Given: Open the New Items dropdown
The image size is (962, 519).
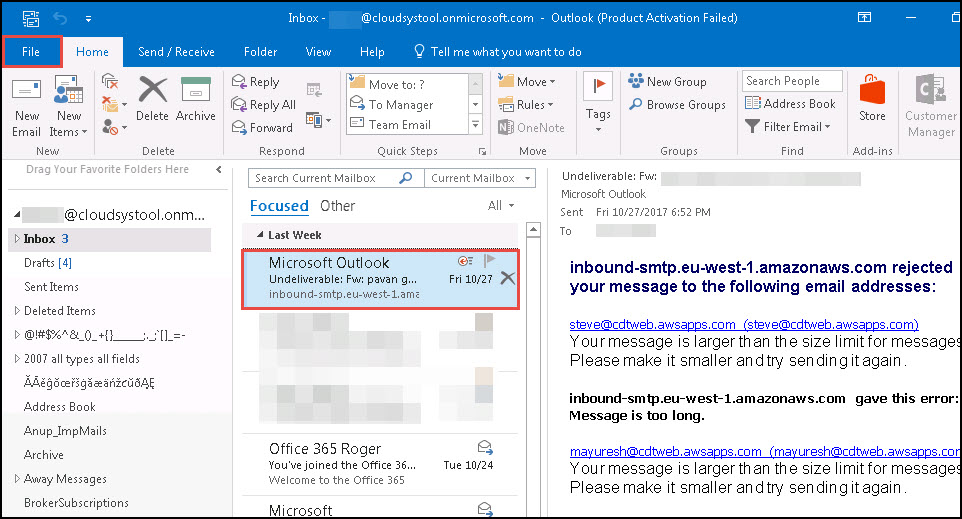Looking at the screenshot, I should pyautogui.click(x=68, y=107).
